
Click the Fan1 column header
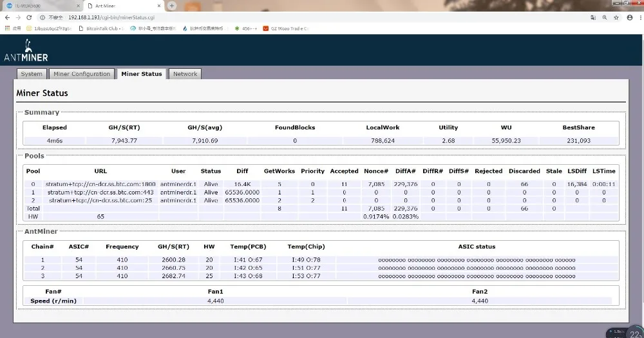coord(215,291)
